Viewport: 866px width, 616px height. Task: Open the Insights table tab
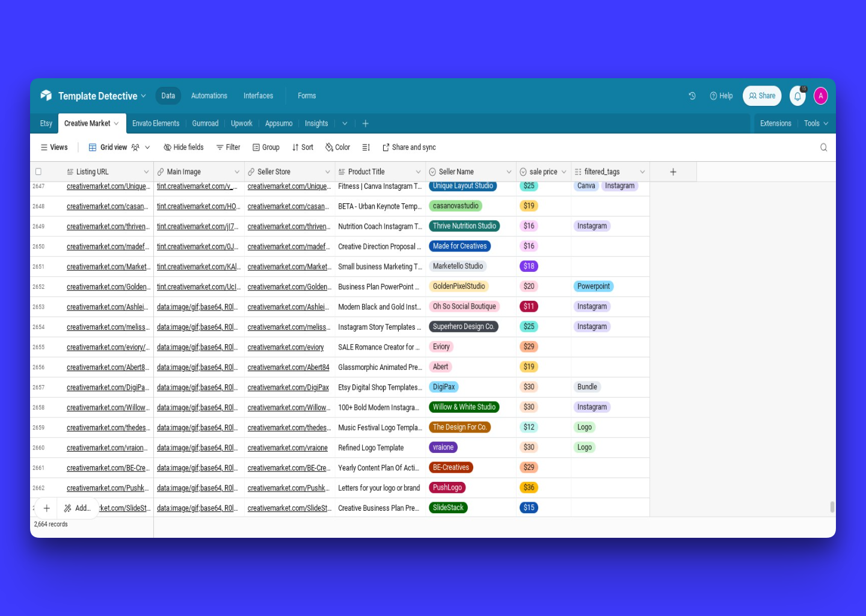point(316,123)
